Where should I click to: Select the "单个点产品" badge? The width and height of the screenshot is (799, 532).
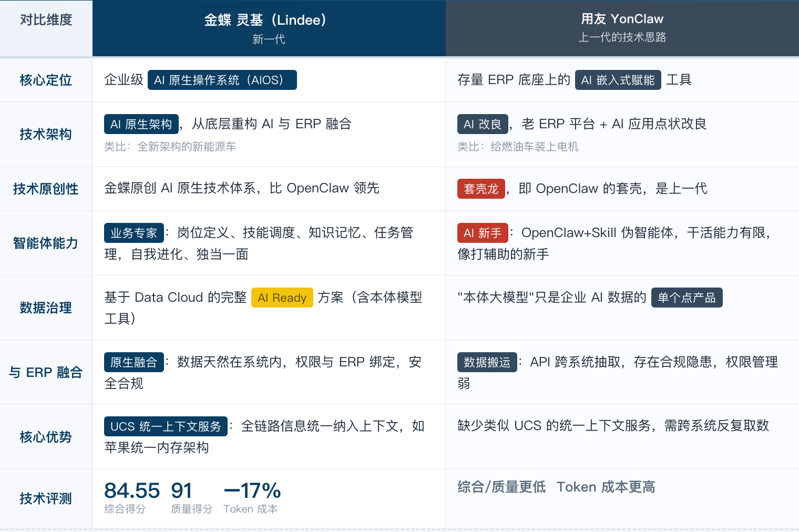click(687, 298)
